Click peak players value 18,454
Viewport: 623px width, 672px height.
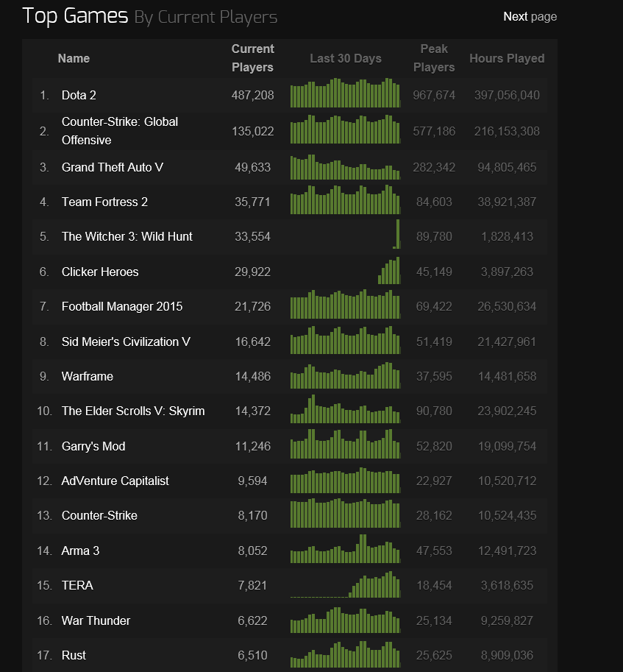click(x=434, y=585)
